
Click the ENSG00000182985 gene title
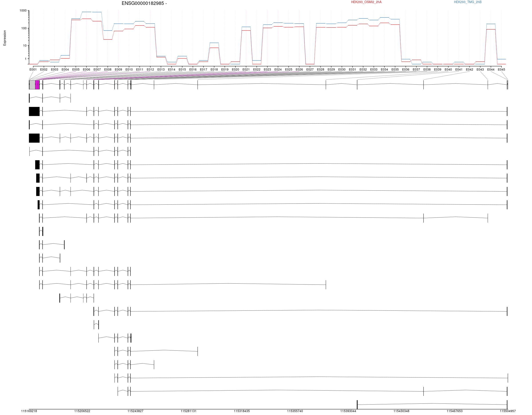coord(144,3)
